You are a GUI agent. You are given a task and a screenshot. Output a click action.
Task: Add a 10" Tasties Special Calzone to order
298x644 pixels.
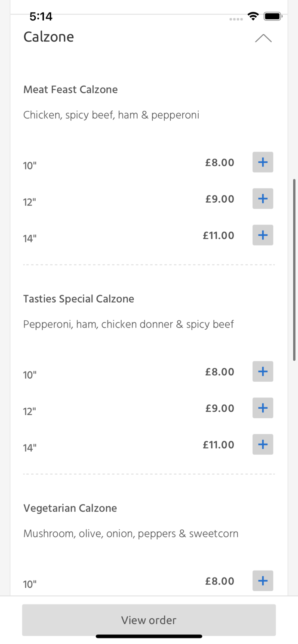click(x=263, y=371)
